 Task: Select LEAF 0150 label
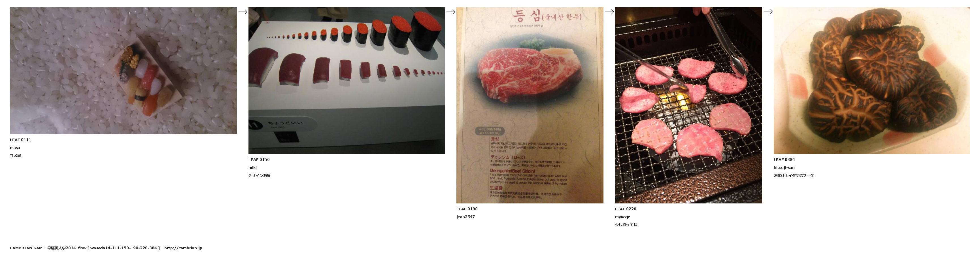[x=259, y=160]
